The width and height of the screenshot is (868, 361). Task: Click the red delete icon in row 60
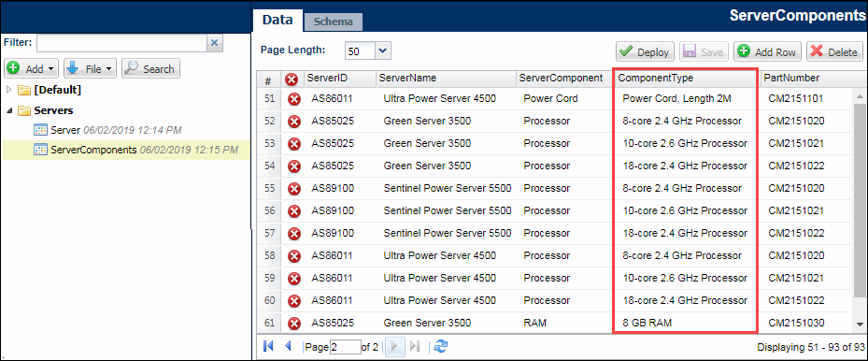pyautogui.click(x=294, y=301)
